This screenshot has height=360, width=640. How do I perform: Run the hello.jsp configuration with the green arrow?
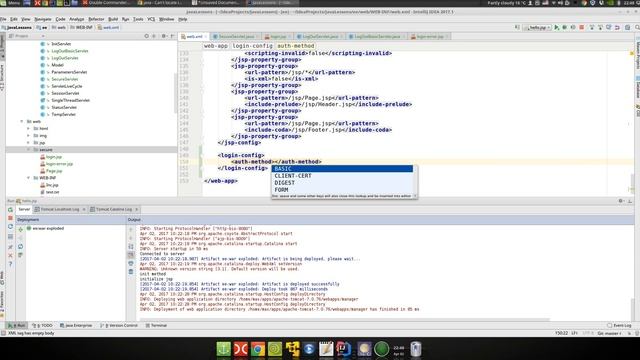[x=556, y=27]
